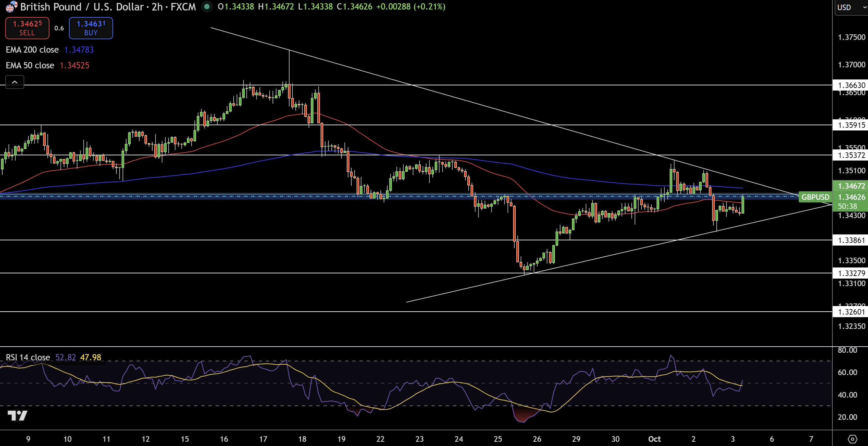868x446 pixels.
Task: Click the 1.36630 horizontal line price label
Action: [x=851, y=85]
